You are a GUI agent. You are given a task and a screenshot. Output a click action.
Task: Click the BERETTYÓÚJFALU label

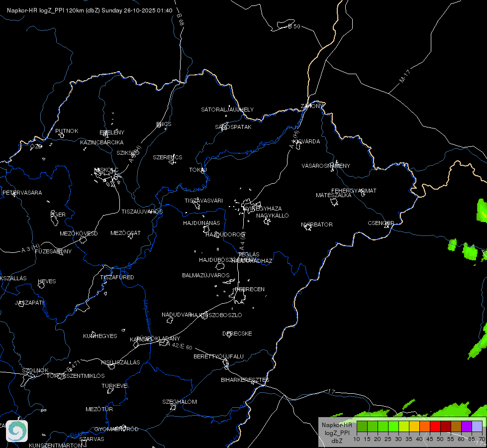pyautogui.click(x=219, y=356)
